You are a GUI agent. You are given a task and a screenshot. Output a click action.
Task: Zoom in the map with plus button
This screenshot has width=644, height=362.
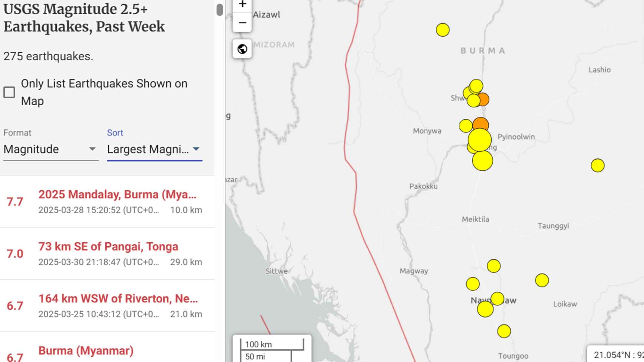click(242, 5)
